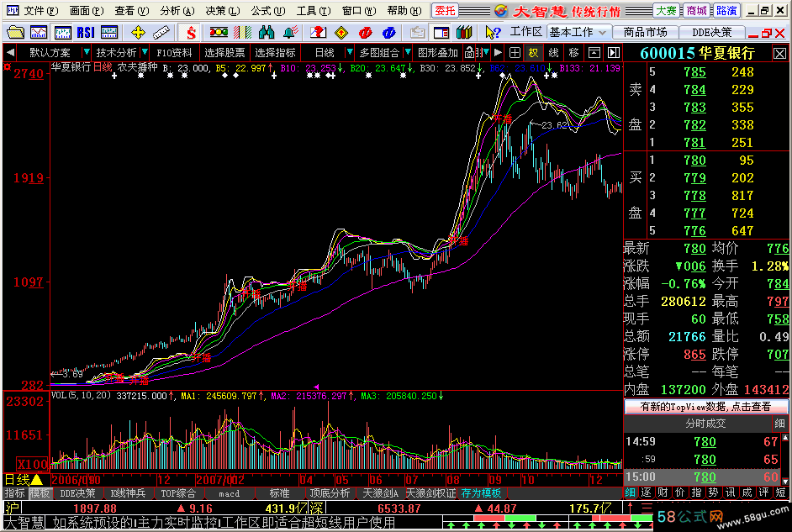
Task: Click the chart with red question mark icon
Action: 318,33
